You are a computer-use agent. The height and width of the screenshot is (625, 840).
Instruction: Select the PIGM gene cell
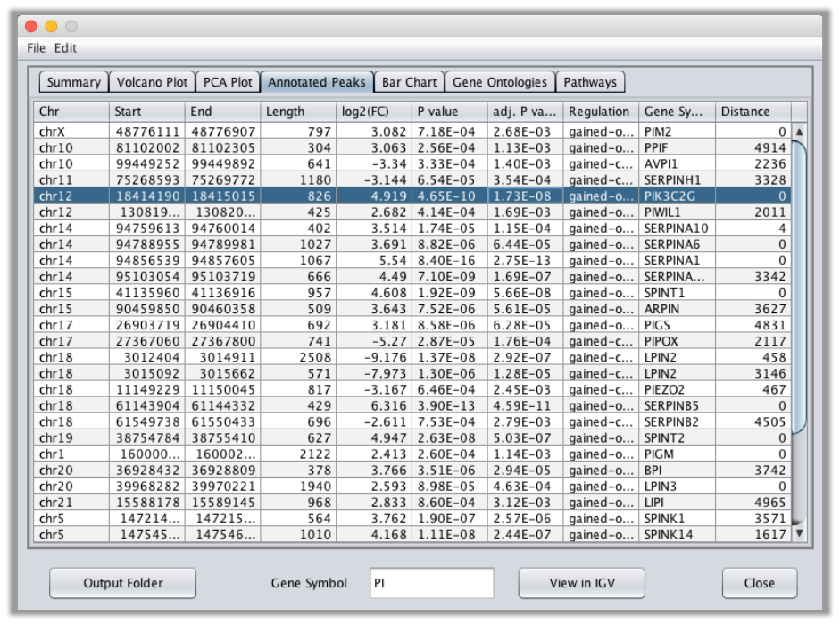pos(677,454)
